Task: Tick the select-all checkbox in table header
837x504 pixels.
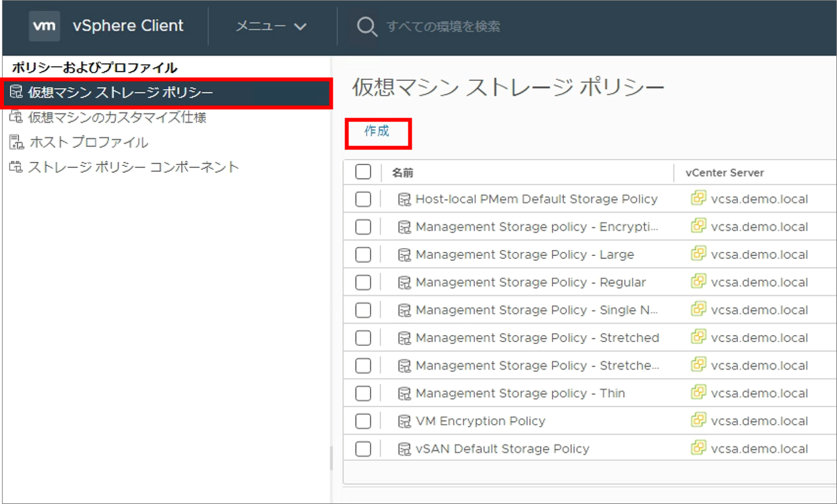Action: pyautogui.click(x=363, y=172)
